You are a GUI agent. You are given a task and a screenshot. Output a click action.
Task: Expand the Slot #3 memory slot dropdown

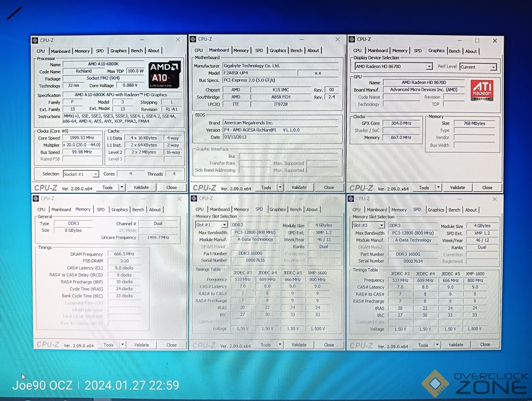point(381,226)
